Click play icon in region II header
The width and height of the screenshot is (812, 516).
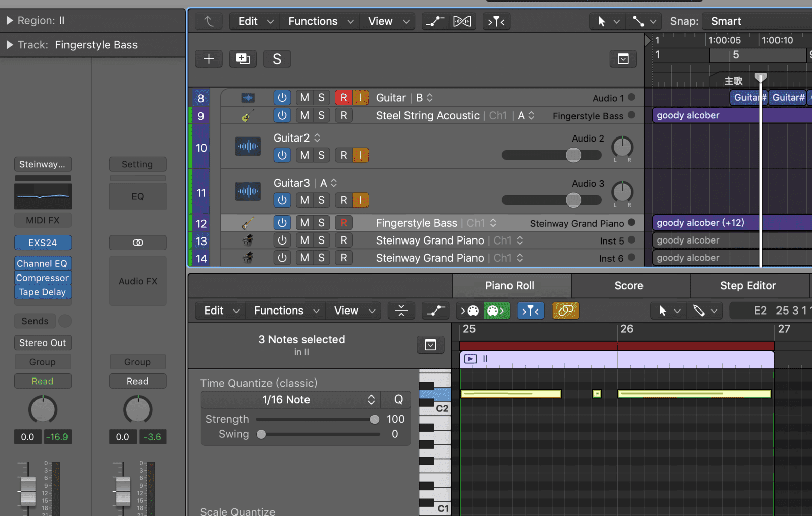pyautogui.click(x=470, y=359)
